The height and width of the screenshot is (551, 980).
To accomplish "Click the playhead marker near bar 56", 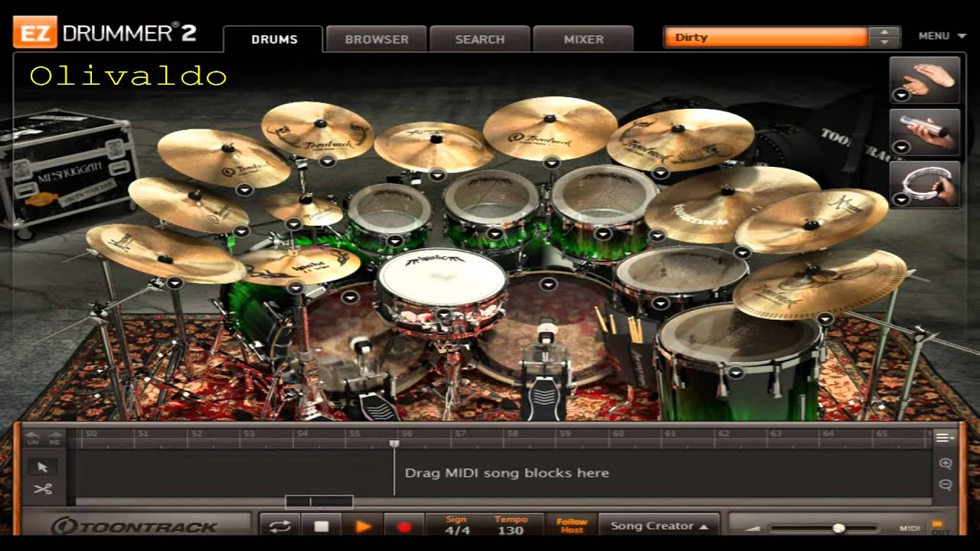I will [x=394, y=443].
